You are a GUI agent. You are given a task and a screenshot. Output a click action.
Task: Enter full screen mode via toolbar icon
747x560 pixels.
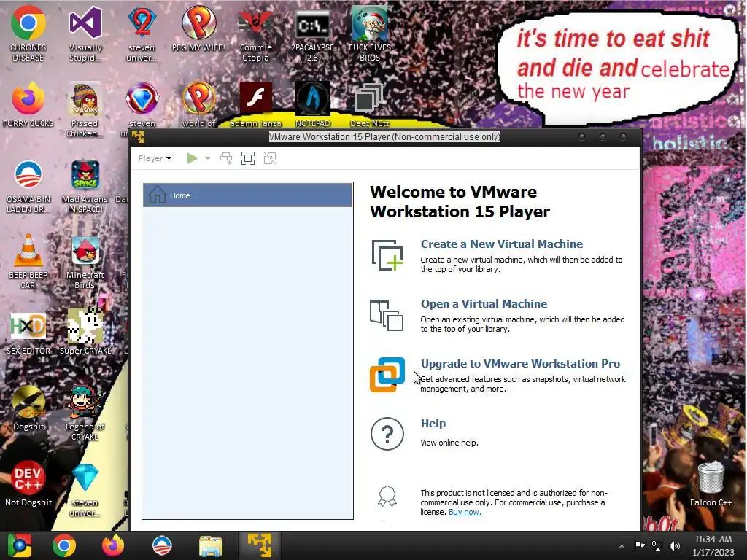(248, 158)
